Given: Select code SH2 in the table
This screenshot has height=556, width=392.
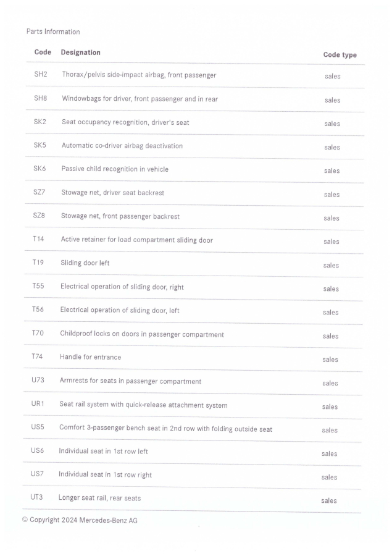Looking at the screenshot, I should click(x=40, y=74).
